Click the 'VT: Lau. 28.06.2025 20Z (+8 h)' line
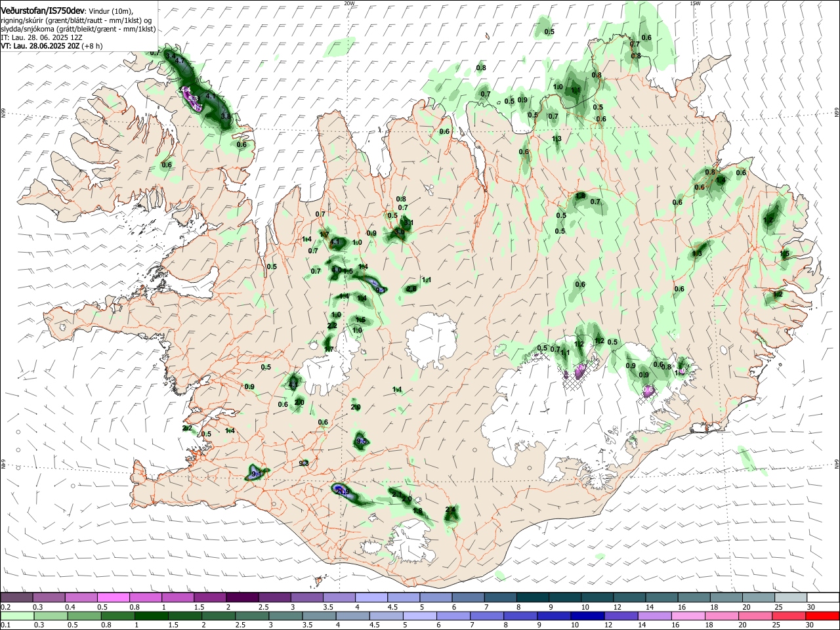 (51, 46)
